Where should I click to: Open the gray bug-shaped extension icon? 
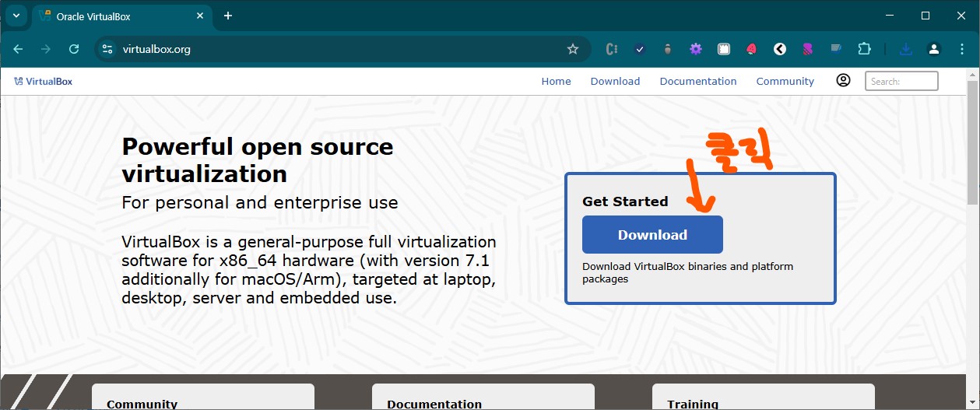668,49
